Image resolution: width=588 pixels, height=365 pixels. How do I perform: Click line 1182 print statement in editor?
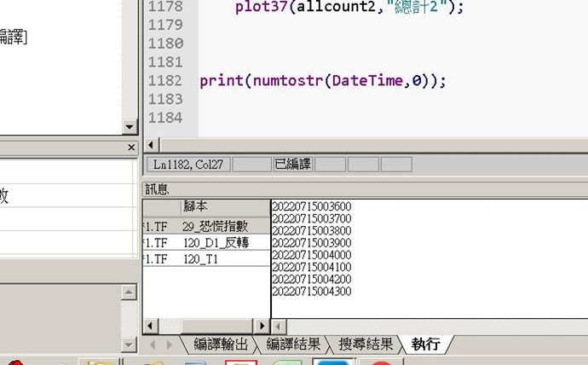pyautogui.click(x=323, y=81)
